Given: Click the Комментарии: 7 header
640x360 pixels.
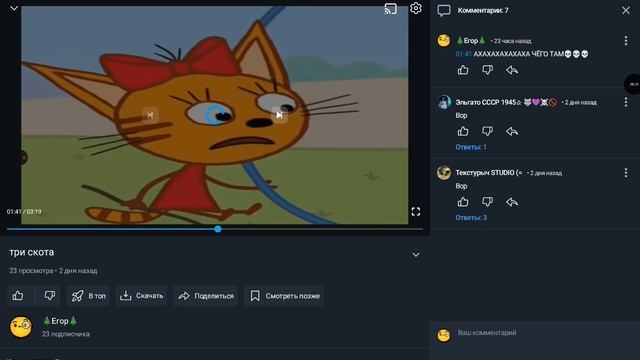Looking at the screenshot, I should pos(483,10).
